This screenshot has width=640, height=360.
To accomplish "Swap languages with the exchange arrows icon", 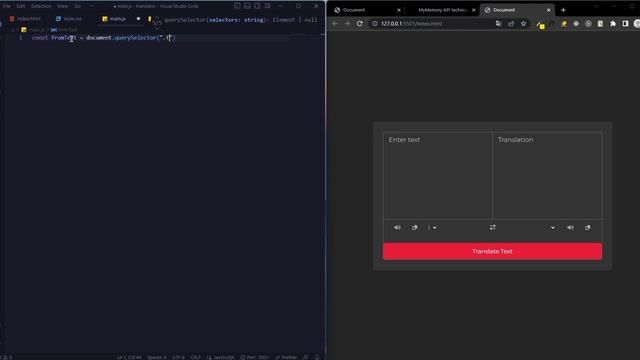I will coord(493,227).
